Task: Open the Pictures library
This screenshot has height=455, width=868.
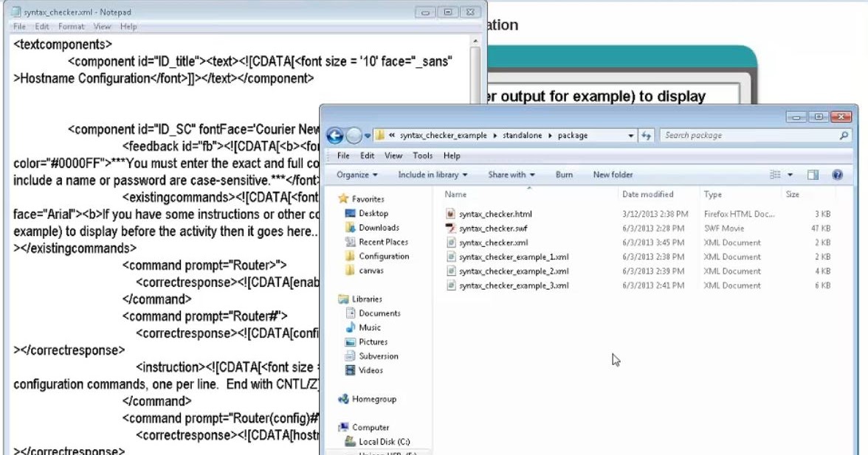Action: tap(373, 342)
